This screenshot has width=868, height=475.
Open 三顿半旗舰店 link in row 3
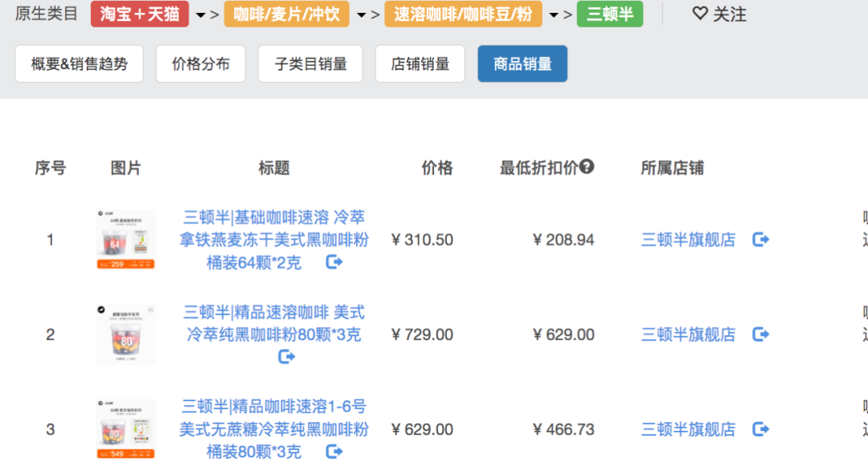click(688, 429)
